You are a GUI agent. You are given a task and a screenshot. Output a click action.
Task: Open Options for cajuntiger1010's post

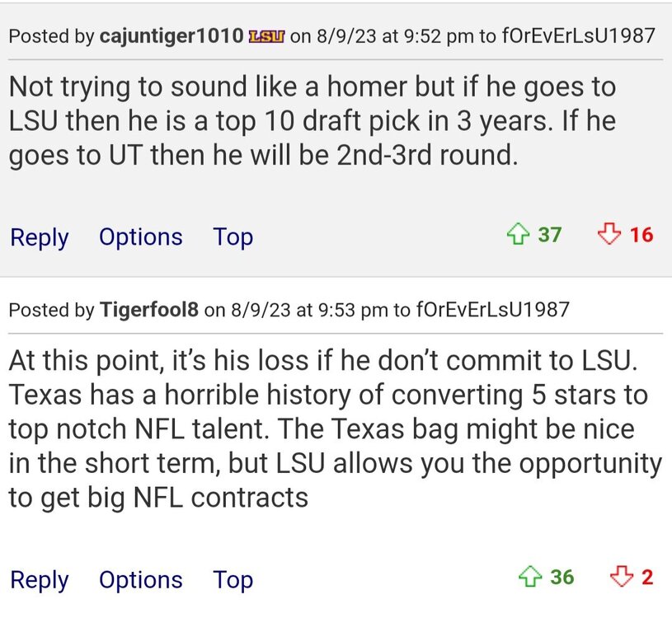[140, 237]
